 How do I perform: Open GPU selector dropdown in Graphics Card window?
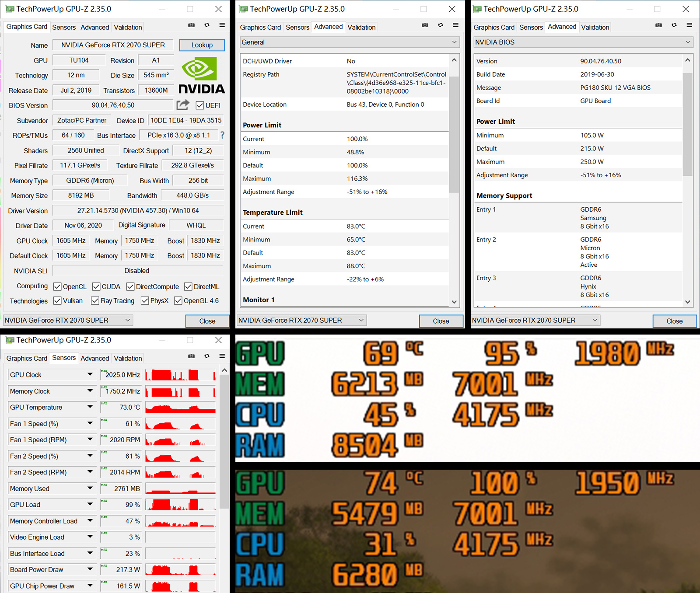[68, 321]
